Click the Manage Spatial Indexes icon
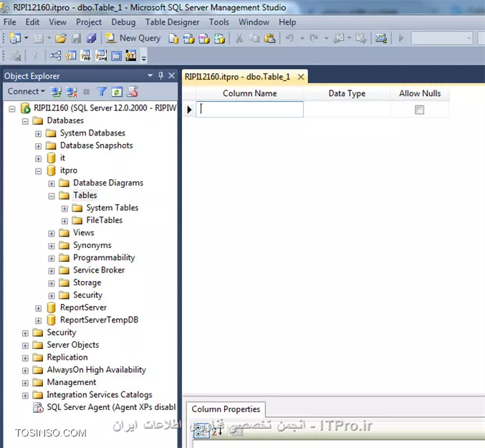 [131, 56]
